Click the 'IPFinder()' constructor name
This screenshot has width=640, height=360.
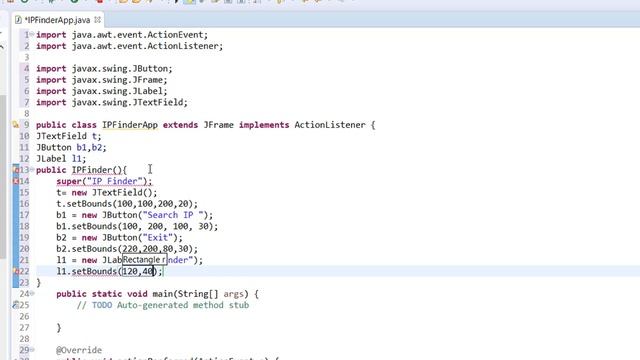97,170
